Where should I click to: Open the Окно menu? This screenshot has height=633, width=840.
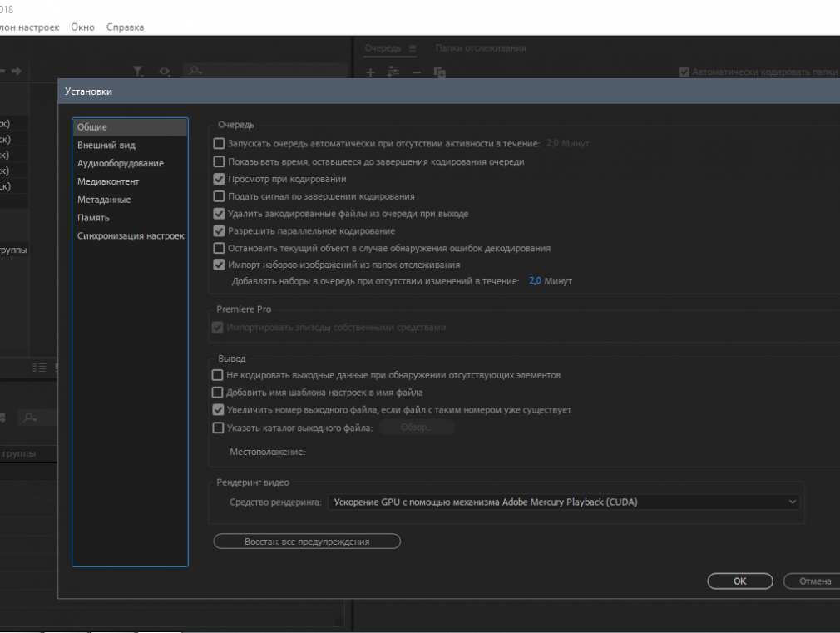(x=82, y=27)
